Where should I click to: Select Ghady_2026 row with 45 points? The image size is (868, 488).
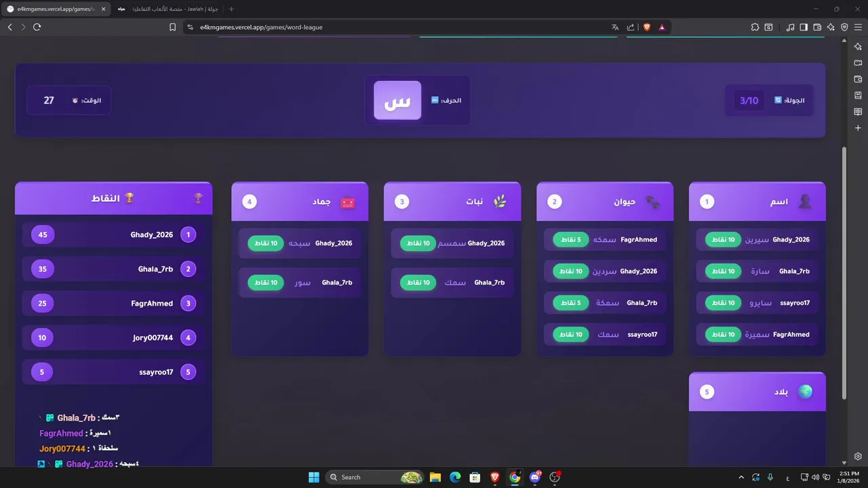113,235
